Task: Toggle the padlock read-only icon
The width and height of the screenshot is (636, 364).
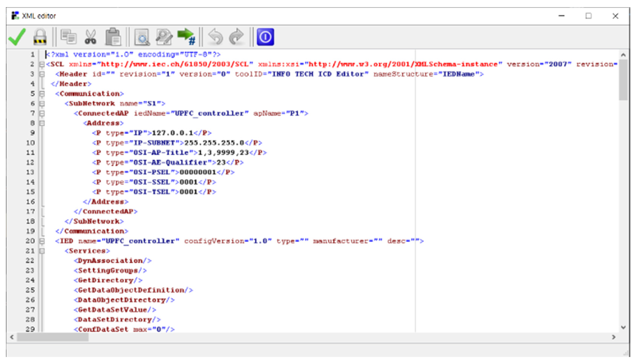Action: coord(40,37)
